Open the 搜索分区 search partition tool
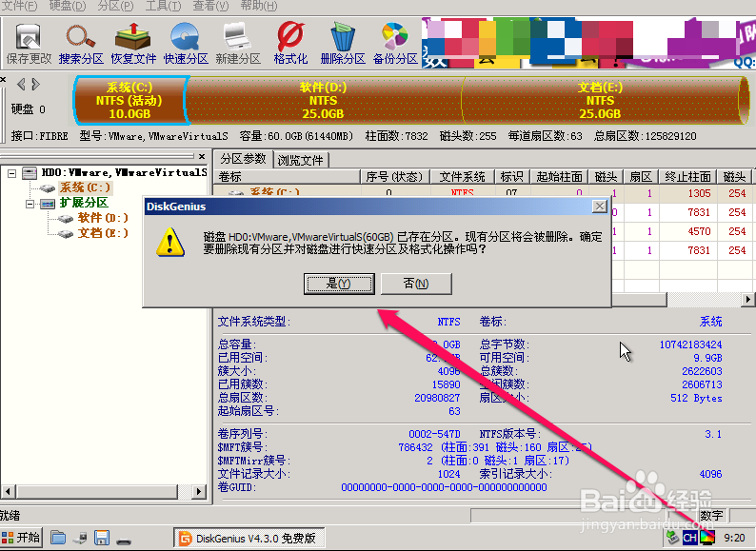Viewport: 756px width, 551px height. tap(81, 43)
